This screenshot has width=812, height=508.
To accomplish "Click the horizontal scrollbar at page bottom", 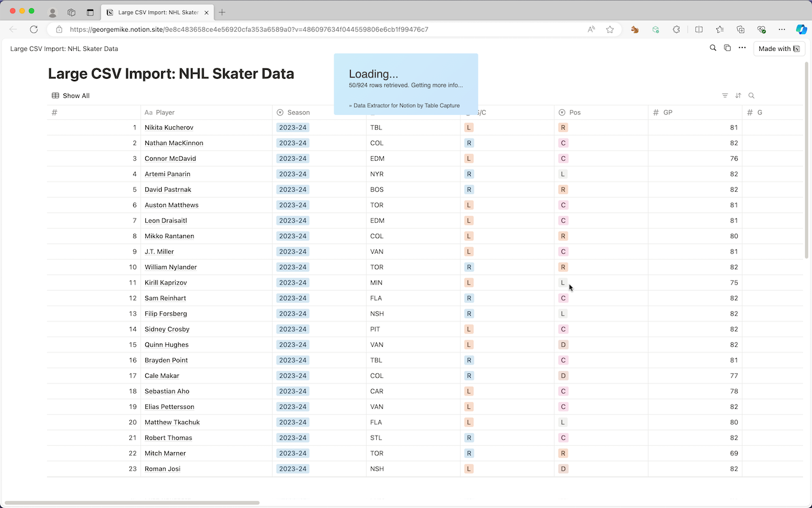I will (132, 503).
